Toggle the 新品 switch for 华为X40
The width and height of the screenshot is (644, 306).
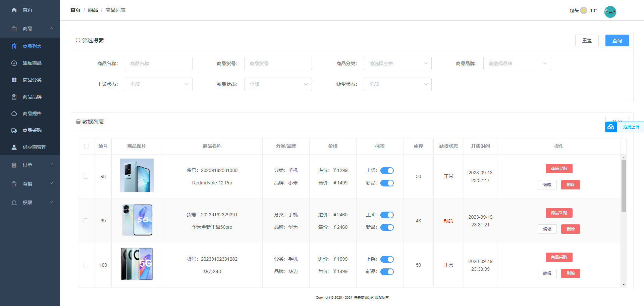click(387, 272)
